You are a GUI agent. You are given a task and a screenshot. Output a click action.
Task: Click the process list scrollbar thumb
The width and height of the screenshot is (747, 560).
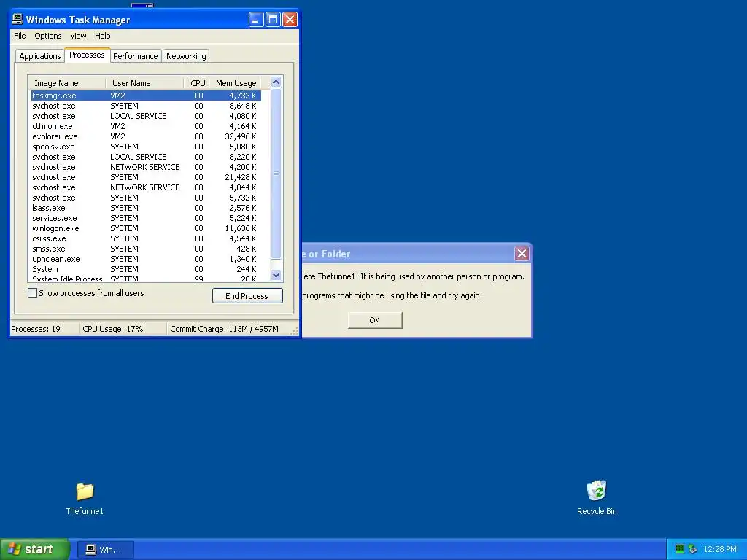(x=276, y=174)
